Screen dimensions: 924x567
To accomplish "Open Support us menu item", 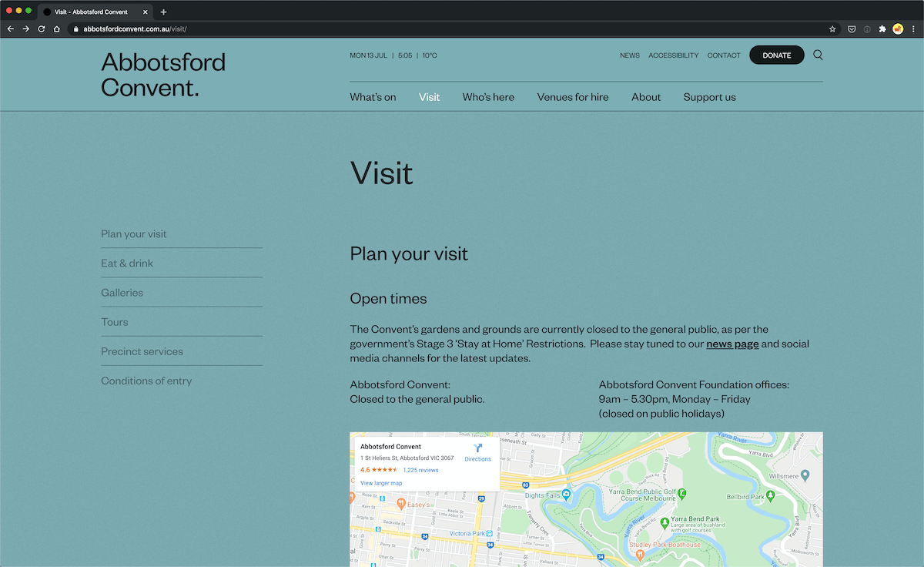I will tap(709, 97).
